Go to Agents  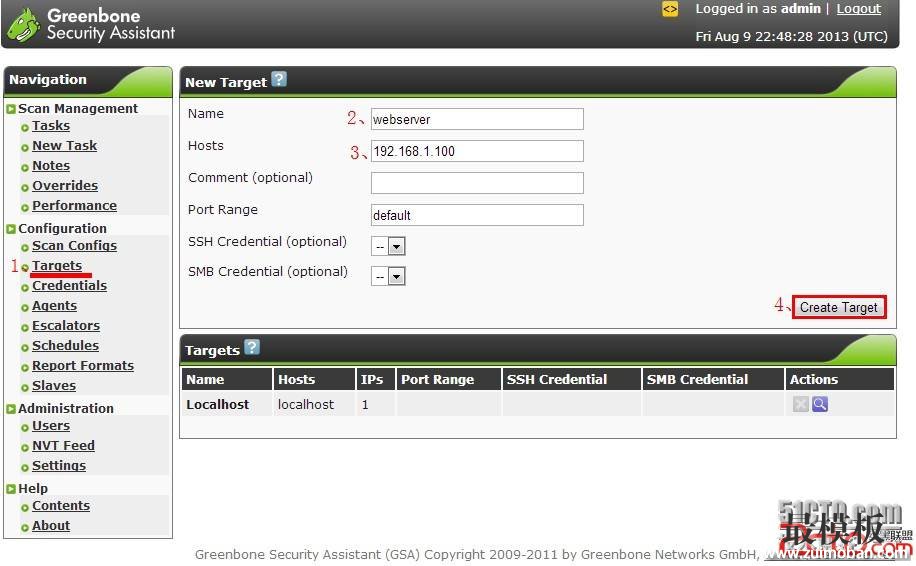point(54,305)
